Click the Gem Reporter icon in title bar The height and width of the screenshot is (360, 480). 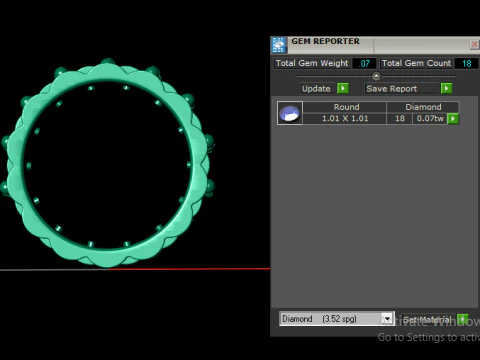pos(279,45)
